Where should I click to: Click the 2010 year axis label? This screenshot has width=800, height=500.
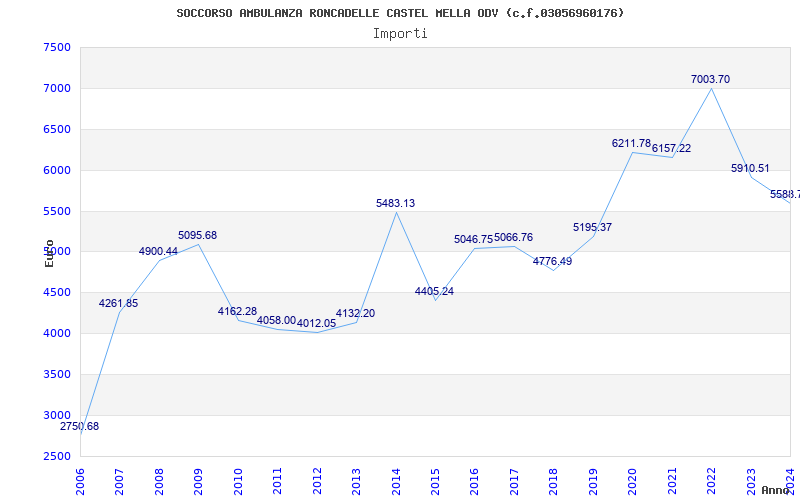point(238,482)
